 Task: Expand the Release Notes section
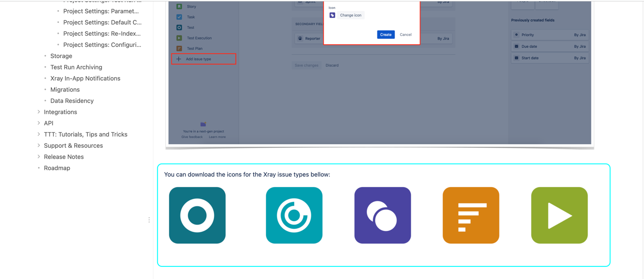click(x=39, y=157)
